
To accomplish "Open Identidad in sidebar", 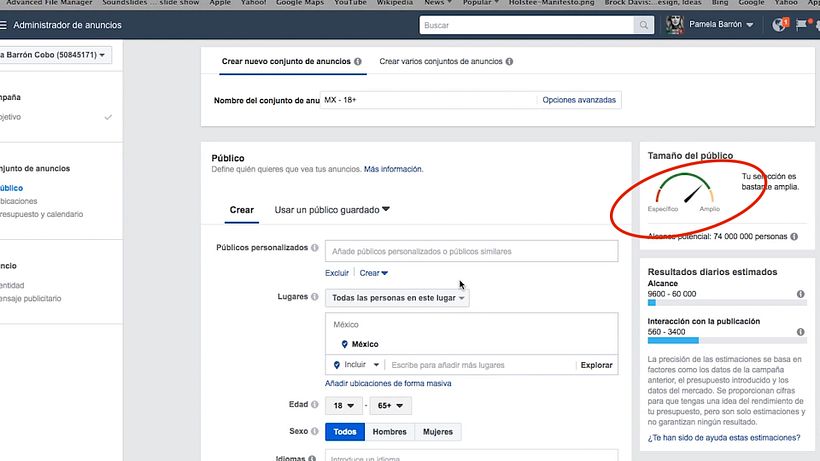I will 12,285.
